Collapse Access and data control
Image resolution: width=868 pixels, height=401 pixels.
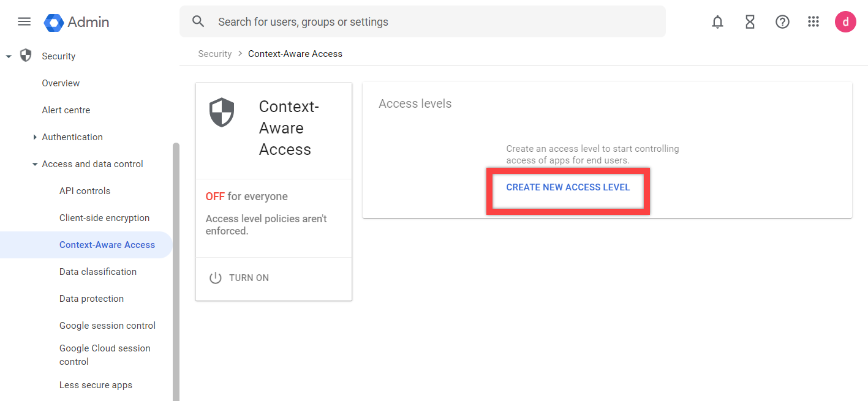tap(35, 164)
